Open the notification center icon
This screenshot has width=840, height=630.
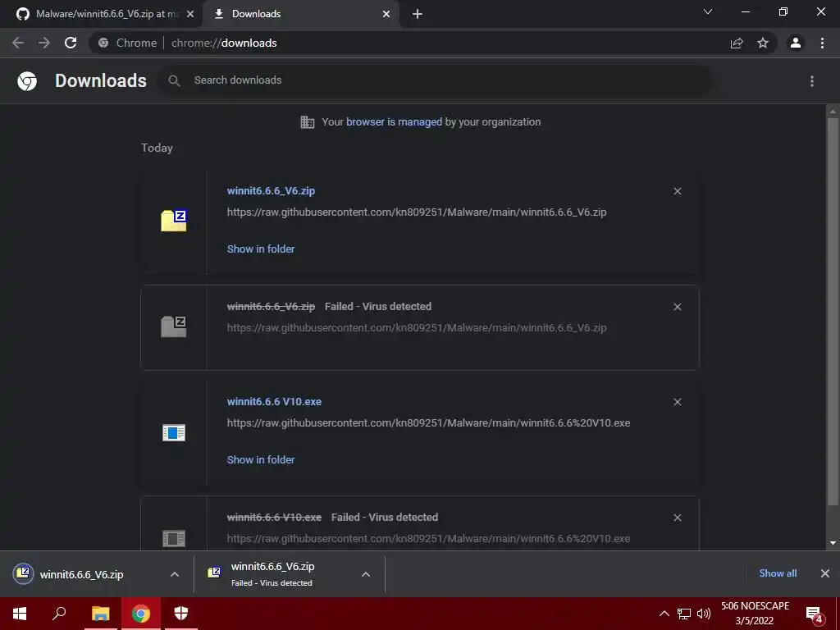point(815,615)
